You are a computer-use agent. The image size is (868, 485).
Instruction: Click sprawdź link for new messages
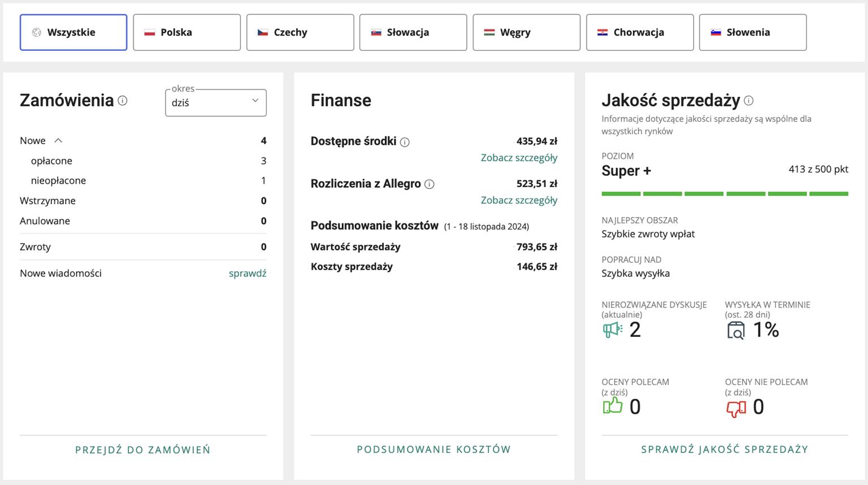pos(248,273)
